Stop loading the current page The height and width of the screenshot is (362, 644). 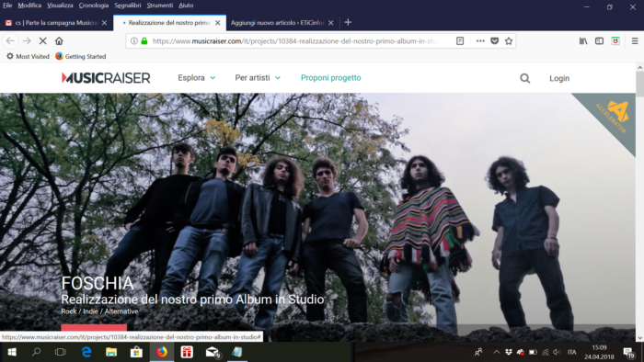[42, 41]
